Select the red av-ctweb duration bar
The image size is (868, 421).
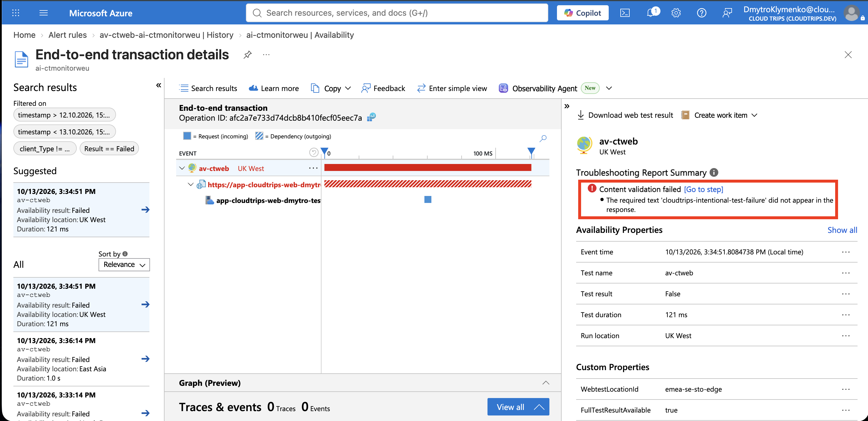(x=428, y=167)
